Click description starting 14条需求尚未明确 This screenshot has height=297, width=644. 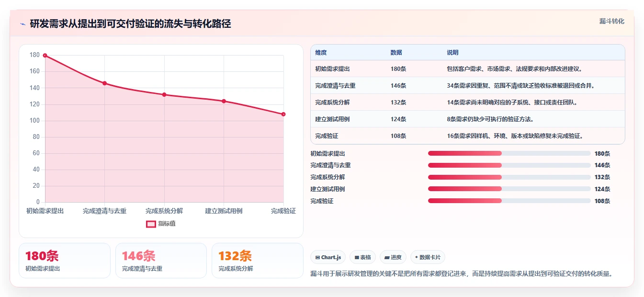pyautogui.click(x=512, y=103)
